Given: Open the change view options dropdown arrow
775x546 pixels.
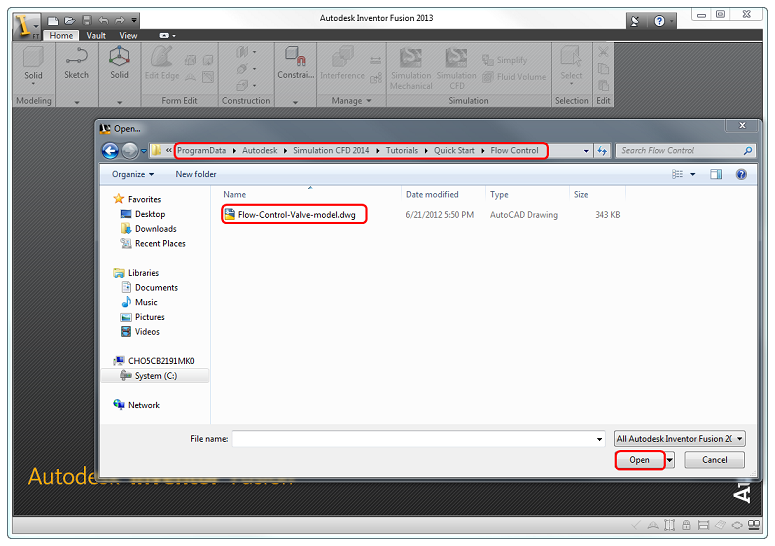Looking at the screenshot, I should click(x=692, y=174).
